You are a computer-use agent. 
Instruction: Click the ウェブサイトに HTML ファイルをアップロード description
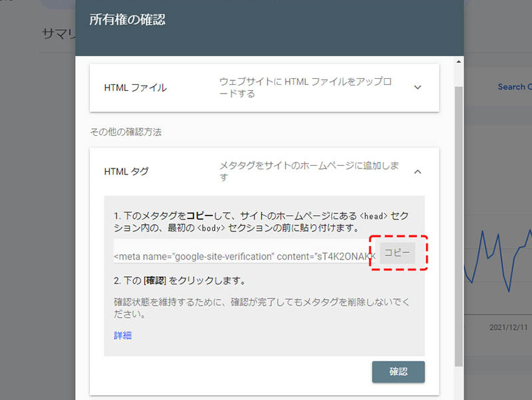click(x=305, y=88)
